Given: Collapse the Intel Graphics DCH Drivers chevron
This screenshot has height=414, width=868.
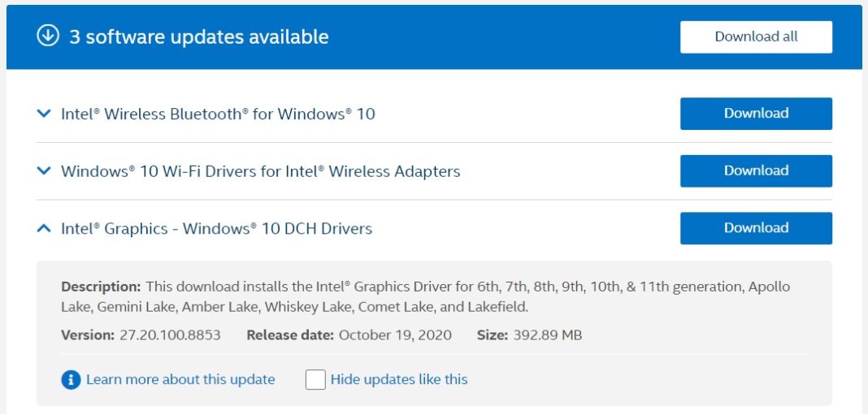Looking at the screenshot, I should click(44, 229).
